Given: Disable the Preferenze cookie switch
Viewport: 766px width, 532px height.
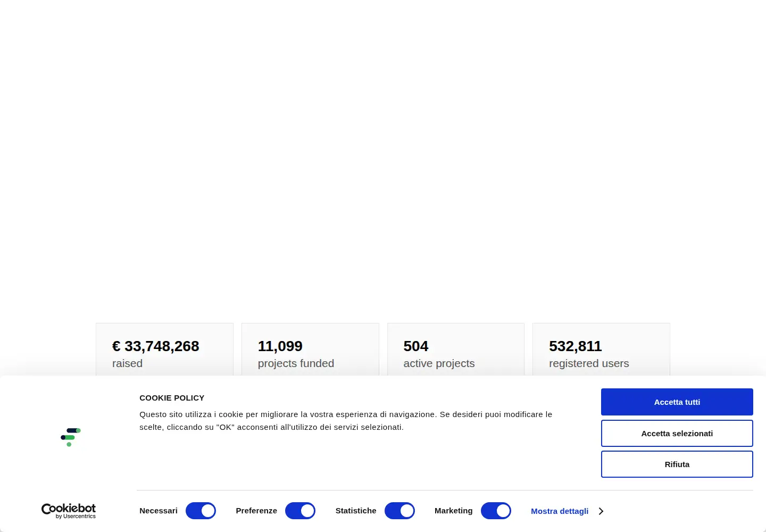Looking at the screenshot, I should pos(300,511).
